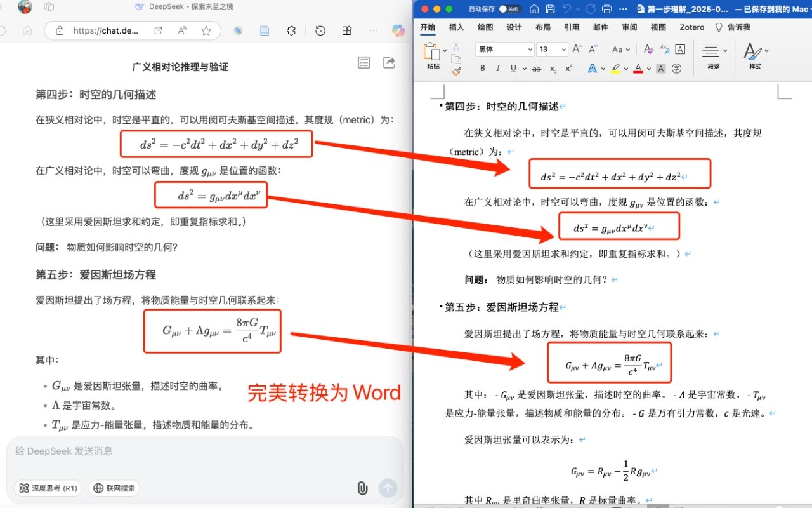812x508 pixels.
Task: Click the character shading gray A icon
Action: tap(660, 69)
